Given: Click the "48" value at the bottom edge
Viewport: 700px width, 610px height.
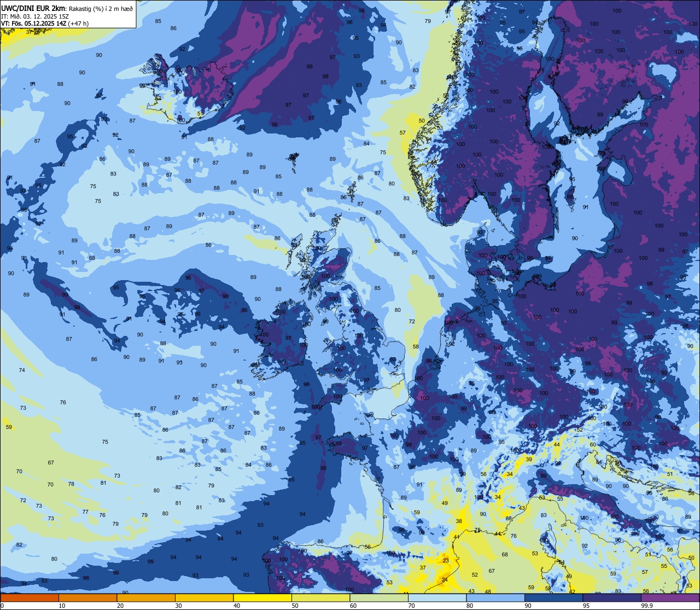Looking at the screenshot, I should (x=488, y=592).
